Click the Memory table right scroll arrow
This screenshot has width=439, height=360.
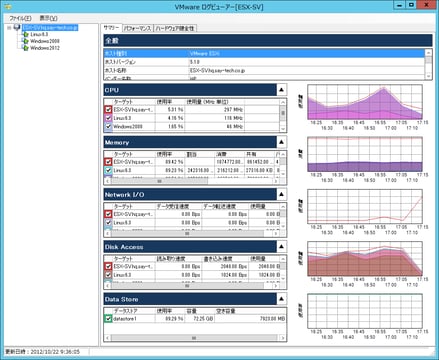276,181
